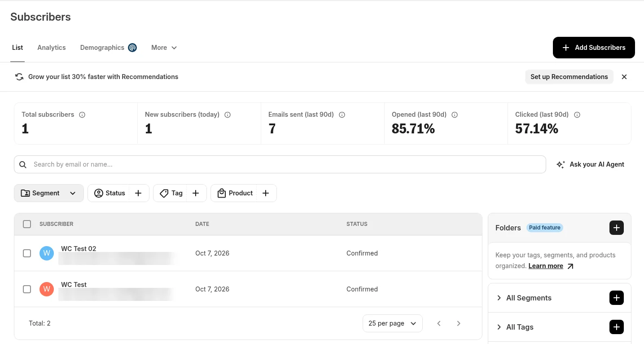
Task: Click the plus icon to add Status filter
Action: [x=139, y=193]
